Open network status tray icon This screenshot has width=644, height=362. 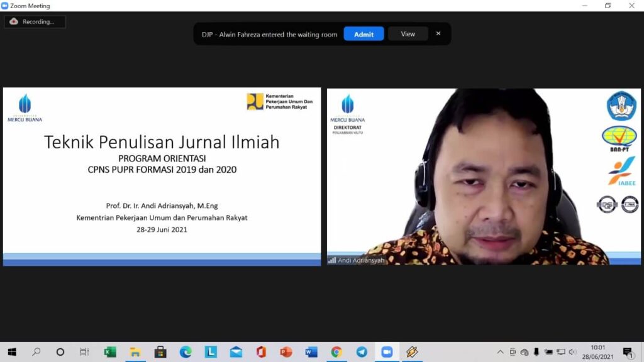(560, 352)
